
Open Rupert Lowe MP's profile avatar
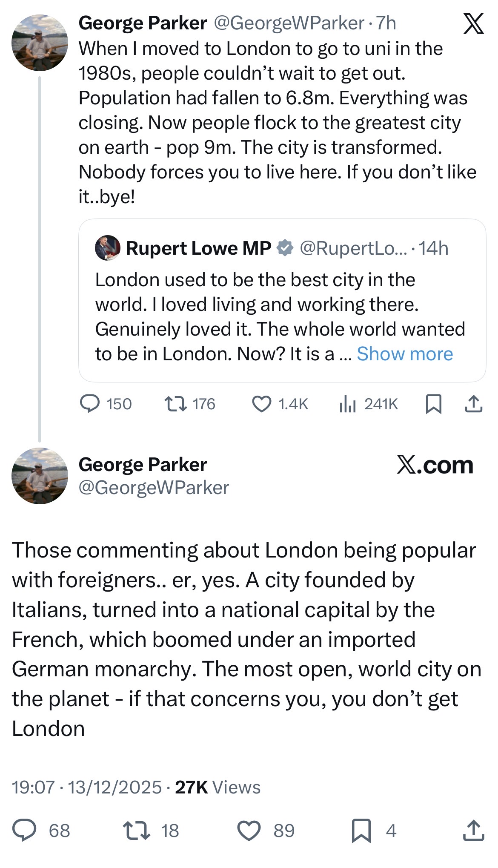(108, 248)
